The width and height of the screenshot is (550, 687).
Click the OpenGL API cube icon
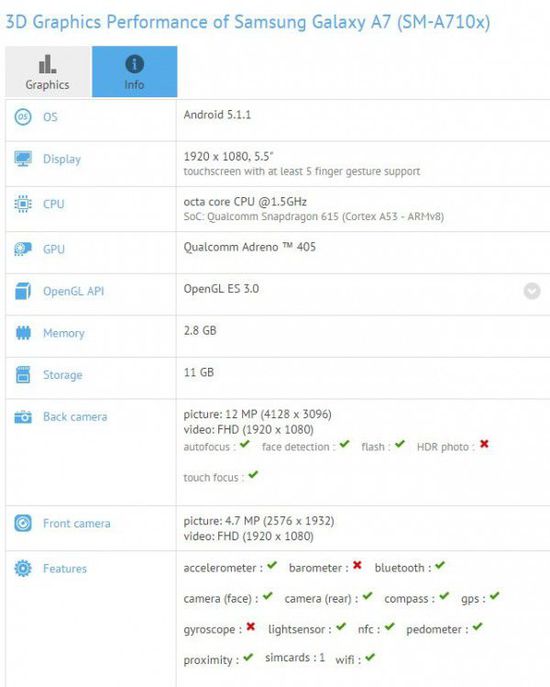pos(23,291)
